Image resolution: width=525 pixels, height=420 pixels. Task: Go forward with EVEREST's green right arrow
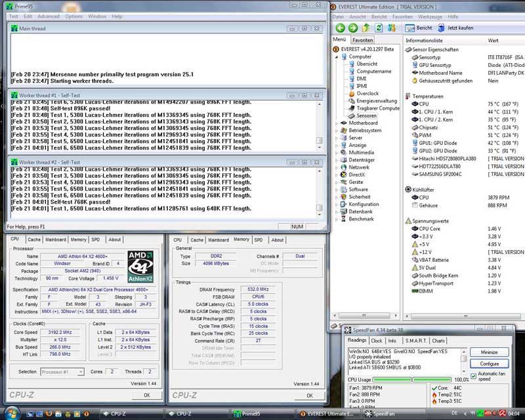[353, 28]
